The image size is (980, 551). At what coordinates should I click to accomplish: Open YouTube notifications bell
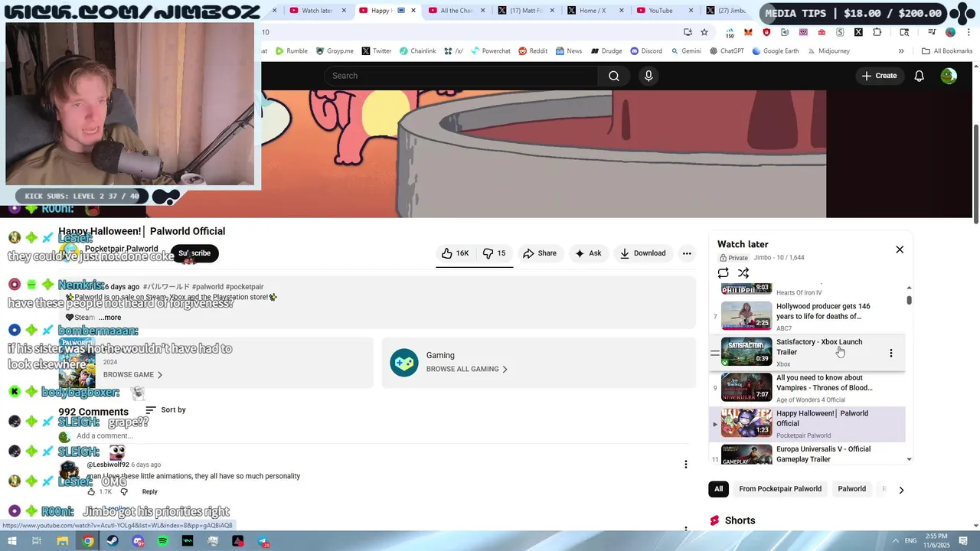click(919, 76)
